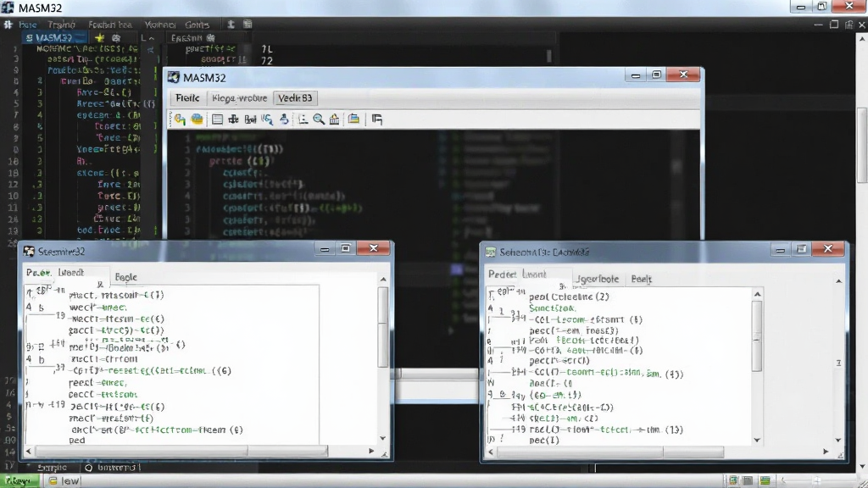The image size is (868, 488).
Task: Click the first green status bar icon at bottom right
Action: click(x=733, y=480)
